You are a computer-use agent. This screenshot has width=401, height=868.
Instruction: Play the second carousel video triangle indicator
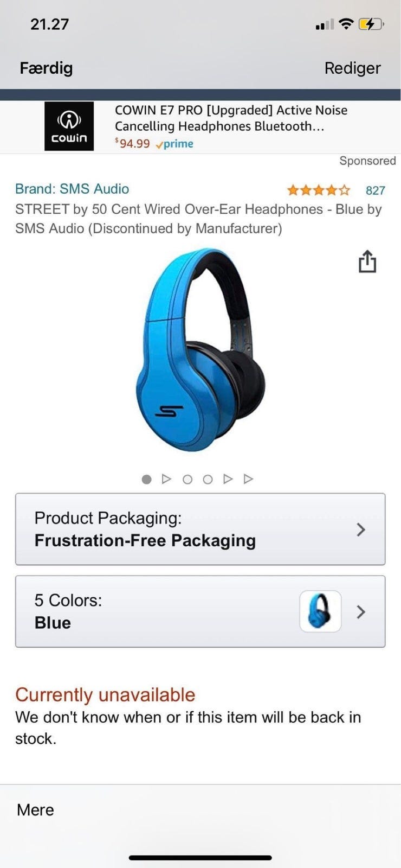167,479
